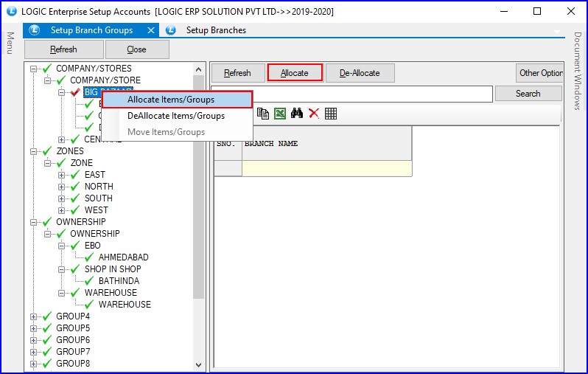Collapse the EBO node
Image resolution: width=588 pixels, height=374 pixels.
tap(61, 246)
